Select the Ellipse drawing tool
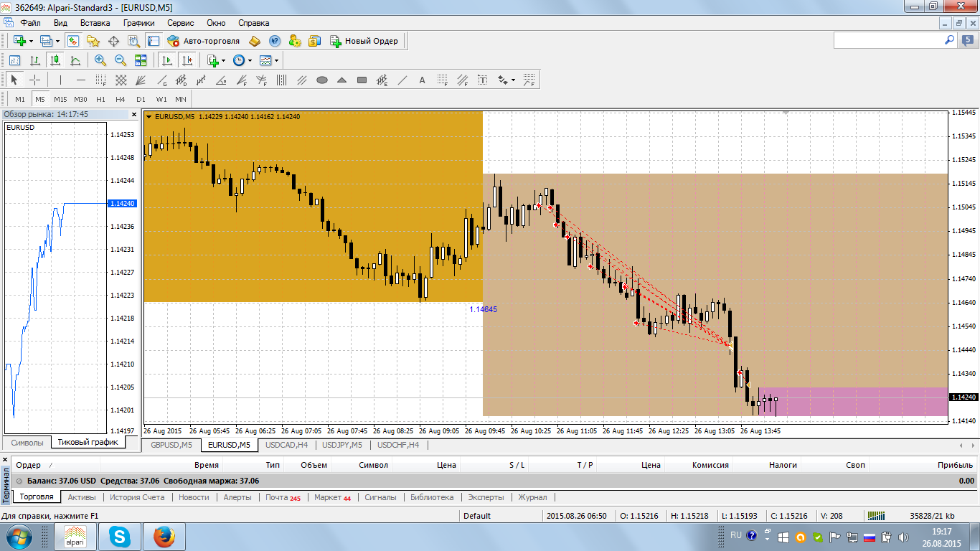 (x=322, y=80)
